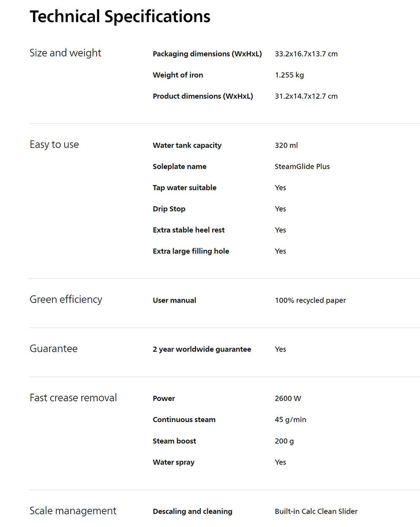Image resolution: width=420 pixels, height=527 pixels.
Task: Select the Water tank capacity label
Action: click(x=187, y=146)
